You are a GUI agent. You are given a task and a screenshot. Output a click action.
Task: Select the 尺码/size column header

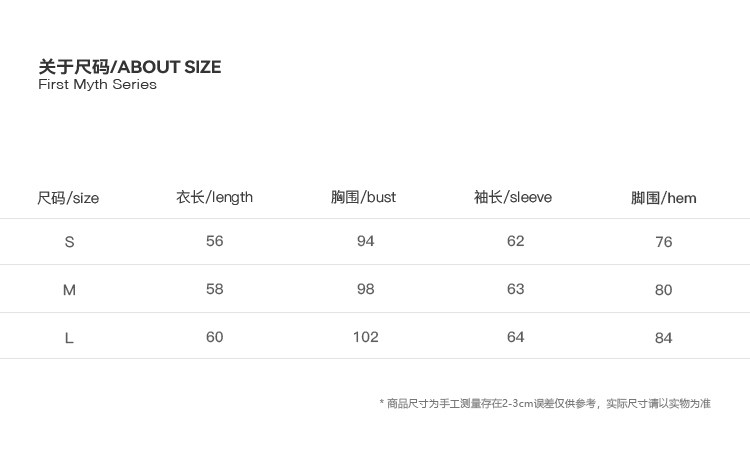tap(68, 198)
